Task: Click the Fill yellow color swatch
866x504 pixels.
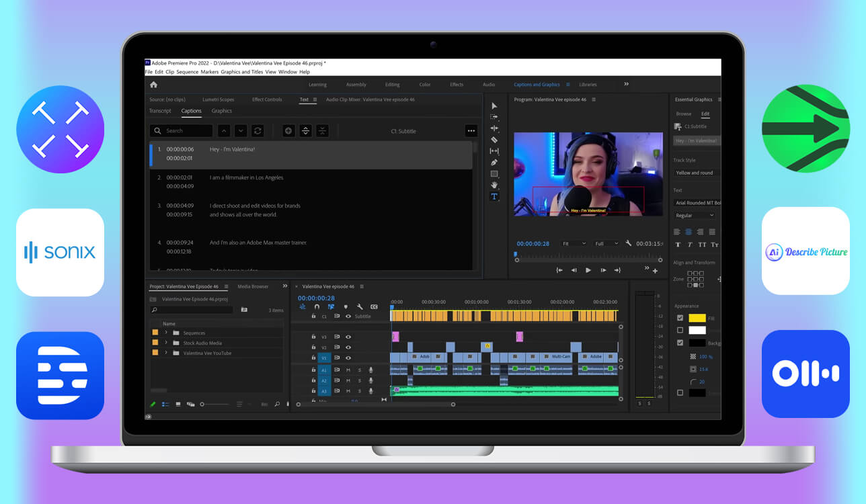Action: pos(697,318)
